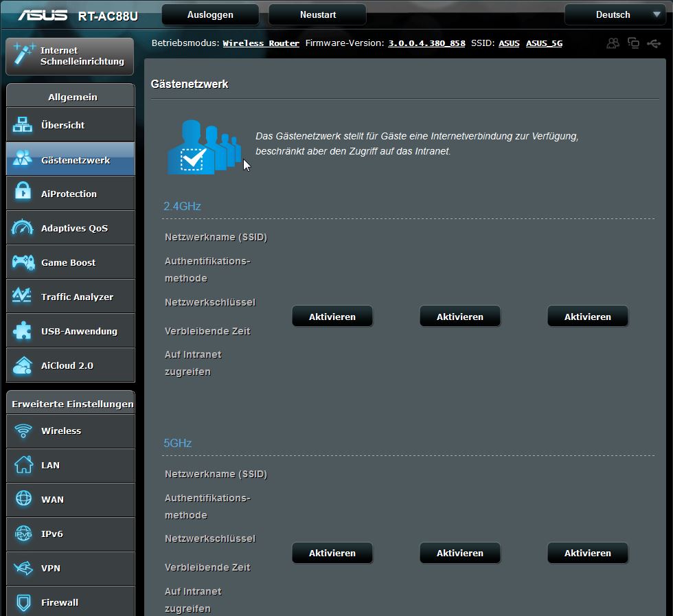
Task: Open the Traffic Analyzer menu entry
Action: point(70,297)
